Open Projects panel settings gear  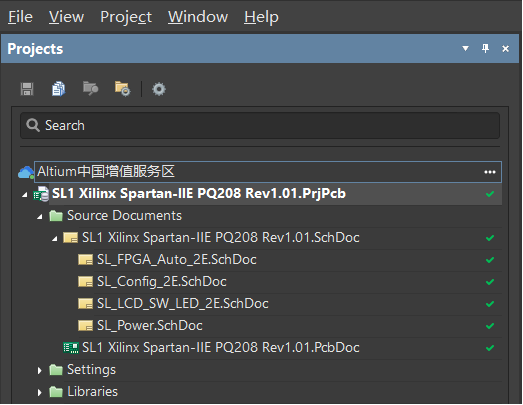(x=159, y=89)
